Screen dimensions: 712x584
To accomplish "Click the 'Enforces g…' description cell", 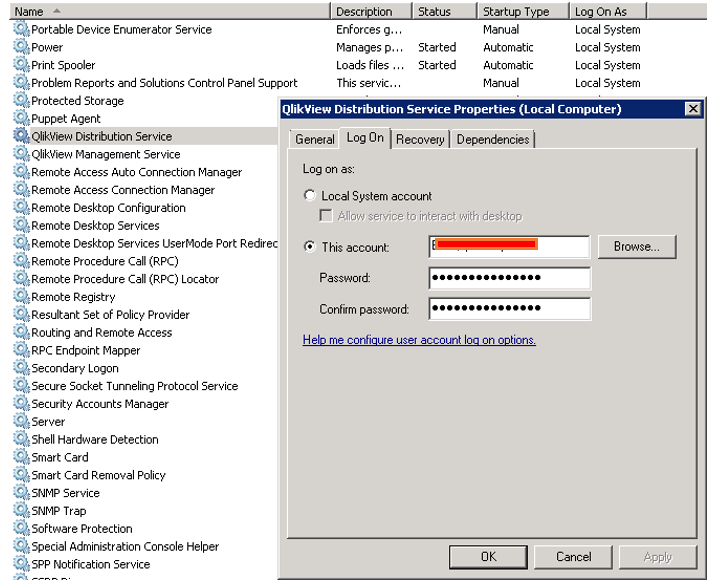I will click(x=369, y=30).
